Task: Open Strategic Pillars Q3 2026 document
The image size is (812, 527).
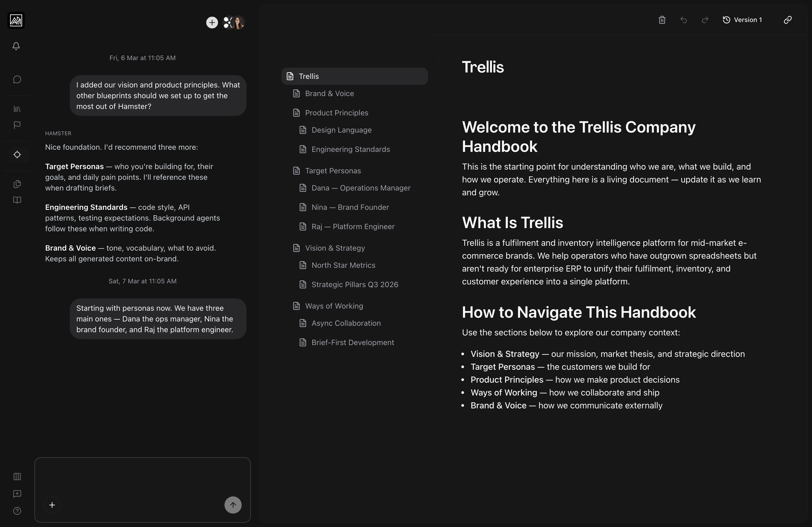Action: [354, 285]
